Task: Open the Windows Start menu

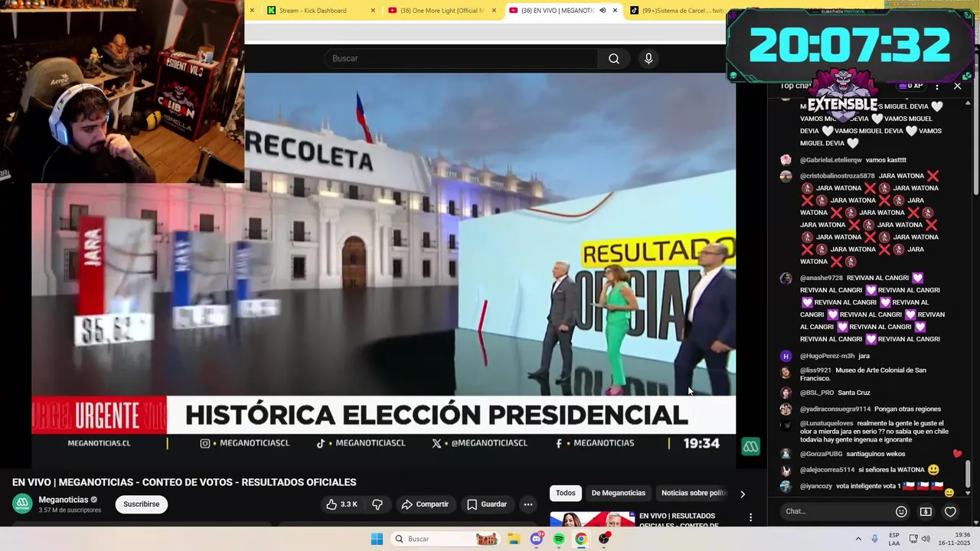Action: pos(377,539)
